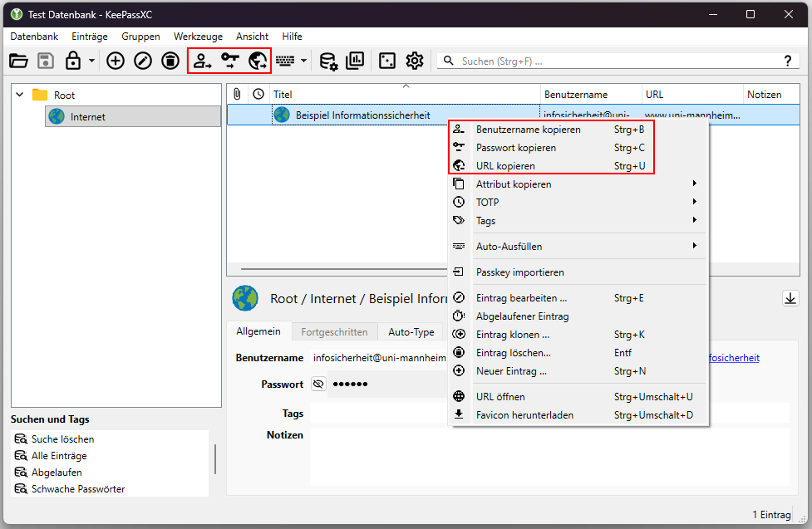The image size is (812, 529).
Task: Open application settings gear icon
Action: tap(415, 61)
